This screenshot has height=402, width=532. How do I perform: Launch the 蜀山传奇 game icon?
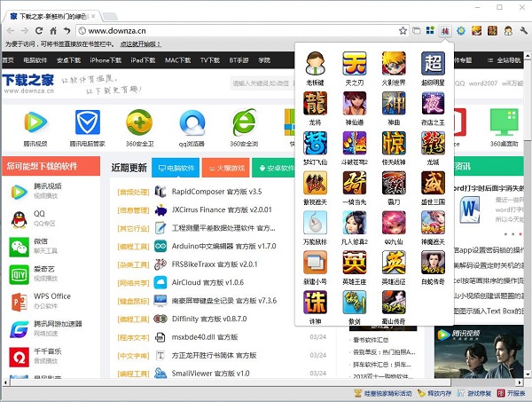tap(394, 302)
